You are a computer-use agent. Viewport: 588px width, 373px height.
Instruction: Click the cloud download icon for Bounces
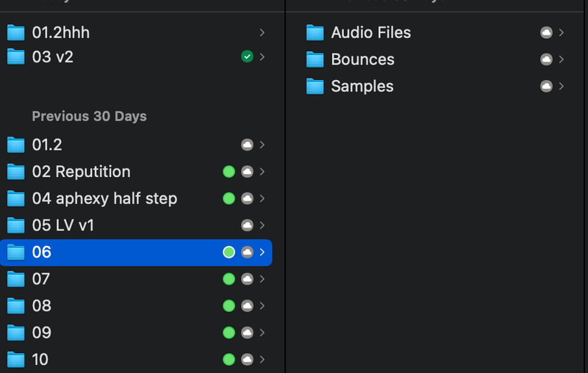(546, 59)
